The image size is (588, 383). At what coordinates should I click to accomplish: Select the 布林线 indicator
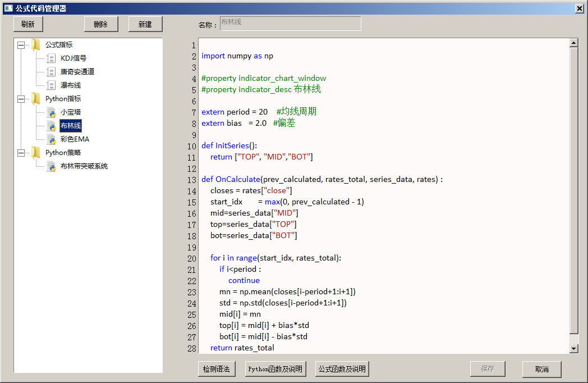71,126
